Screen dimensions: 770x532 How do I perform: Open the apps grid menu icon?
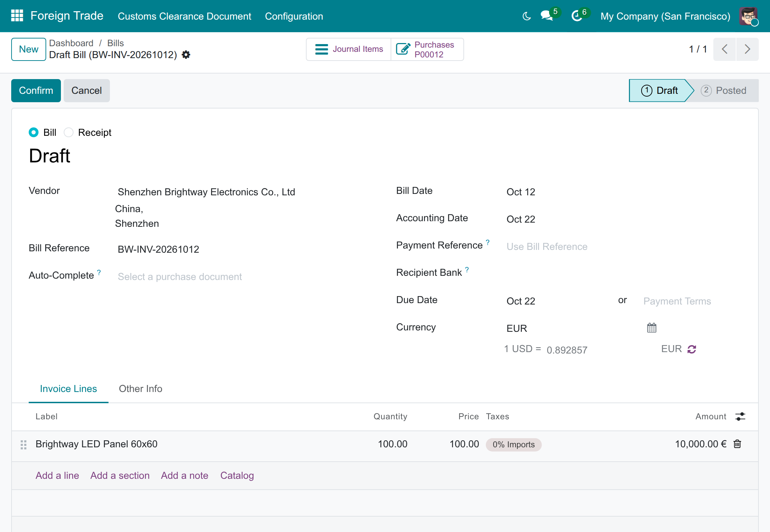tap(17, 16)
